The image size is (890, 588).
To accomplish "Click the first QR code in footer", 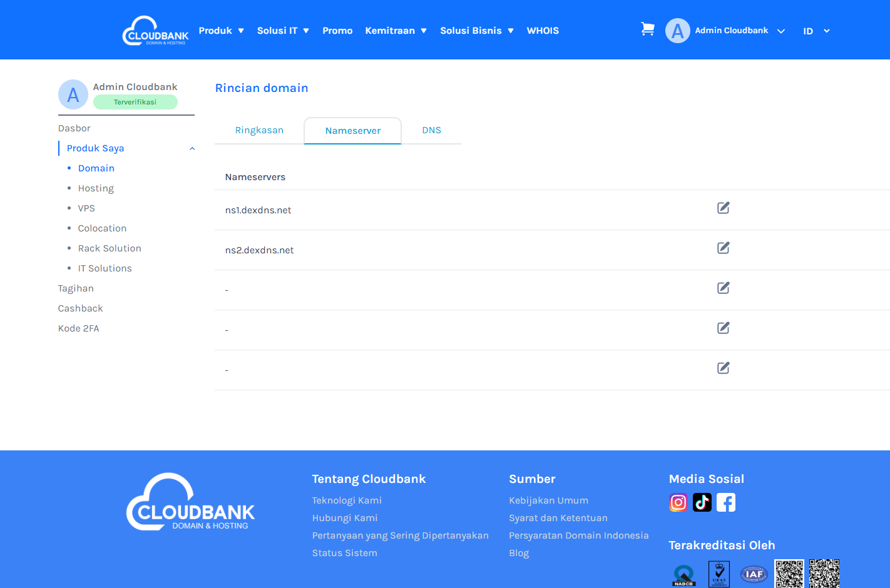I will click(789, 573).
